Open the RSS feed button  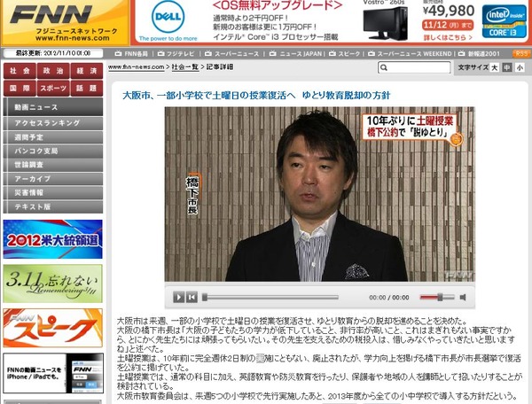pos(521,53)
